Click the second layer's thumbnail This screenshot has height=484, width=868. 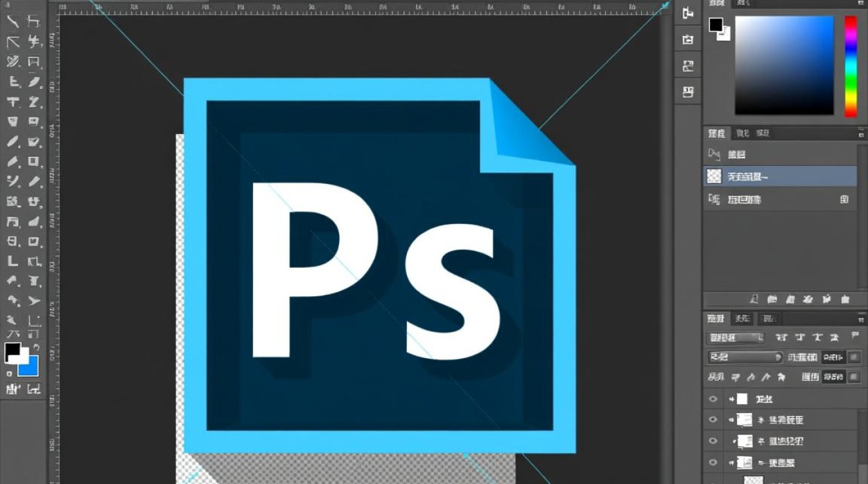point(745,419)
